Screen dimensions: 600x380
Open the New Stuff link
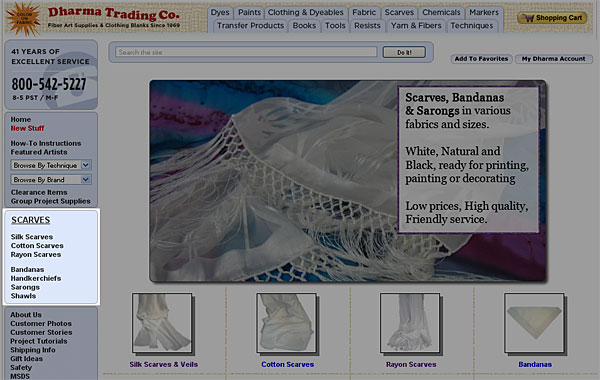(x=27, y=128)
